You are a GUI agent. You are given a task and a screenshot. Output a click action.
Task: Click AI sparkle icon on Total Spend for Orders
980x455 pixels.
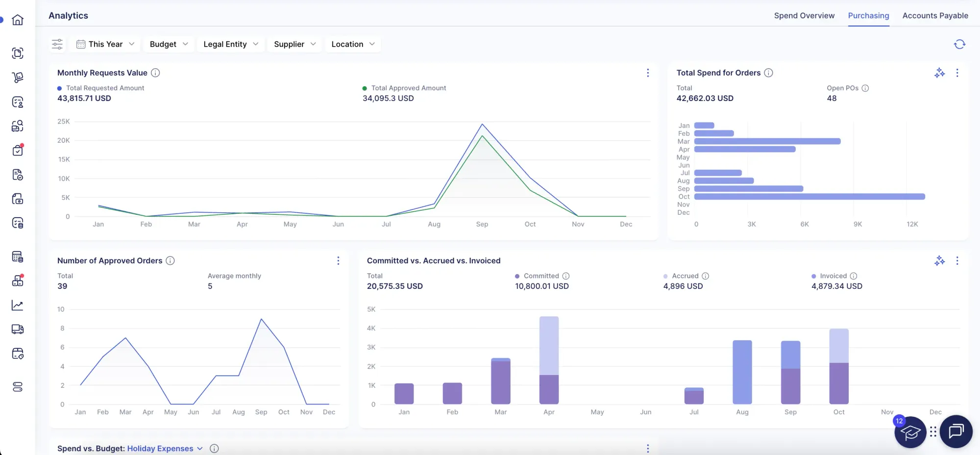[x=939, y=73]
